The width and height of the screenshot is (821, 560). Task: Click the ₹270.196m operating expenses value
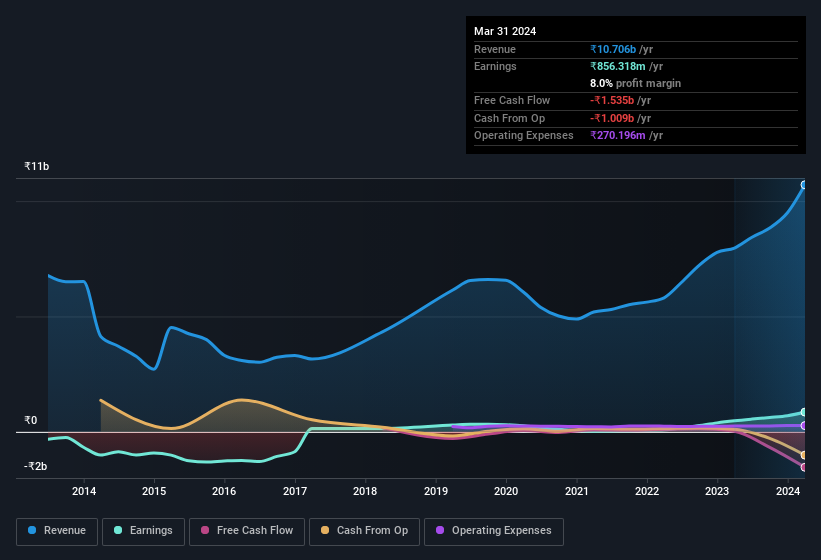point(617,136)
